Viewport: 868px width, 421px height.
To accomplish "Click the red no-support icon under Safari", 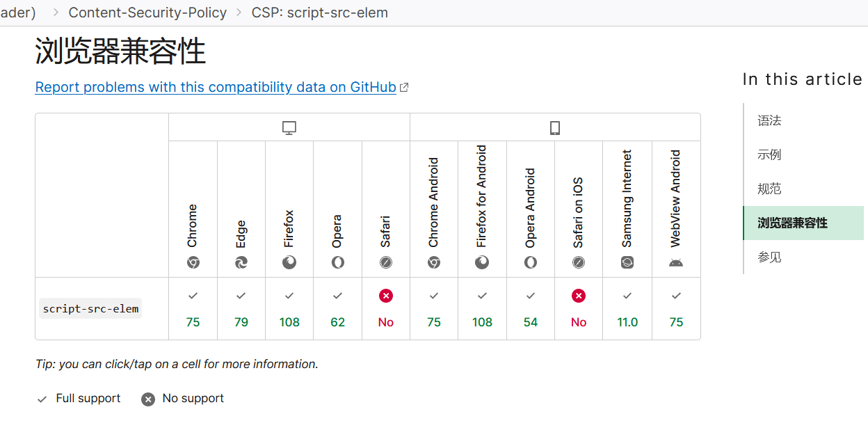I will click(x=386, y=296).
